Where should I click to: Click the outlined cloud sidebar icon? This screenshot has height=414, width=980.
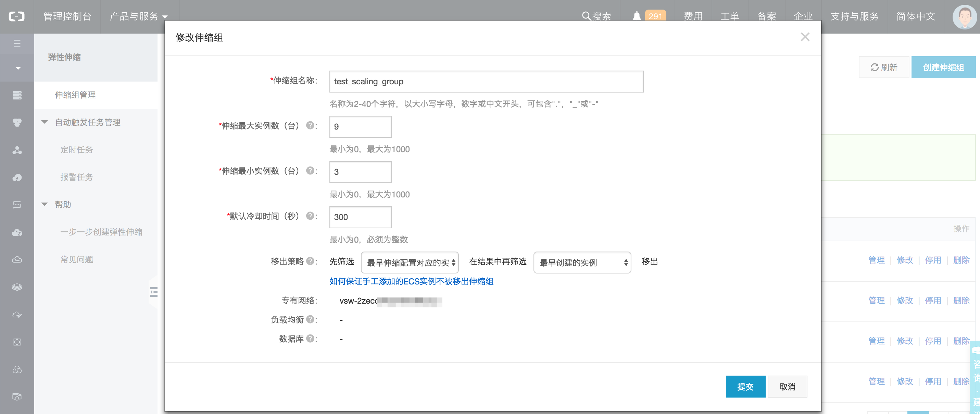(17, 259)
